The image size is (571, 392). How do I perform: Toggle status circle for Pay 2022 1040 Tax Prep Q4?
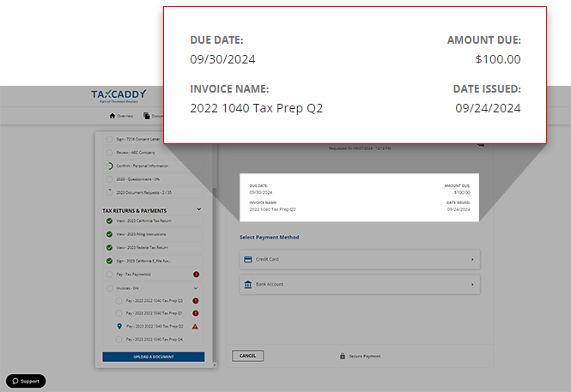click(118, 340)
